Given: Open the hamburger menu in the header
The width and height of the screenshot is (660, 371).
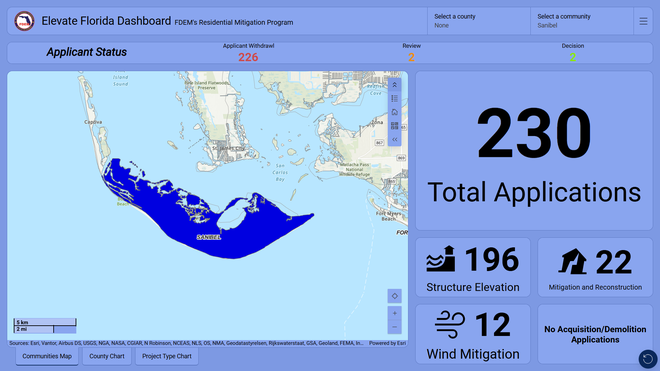Looking at the screenshot, I should (643, 21).
